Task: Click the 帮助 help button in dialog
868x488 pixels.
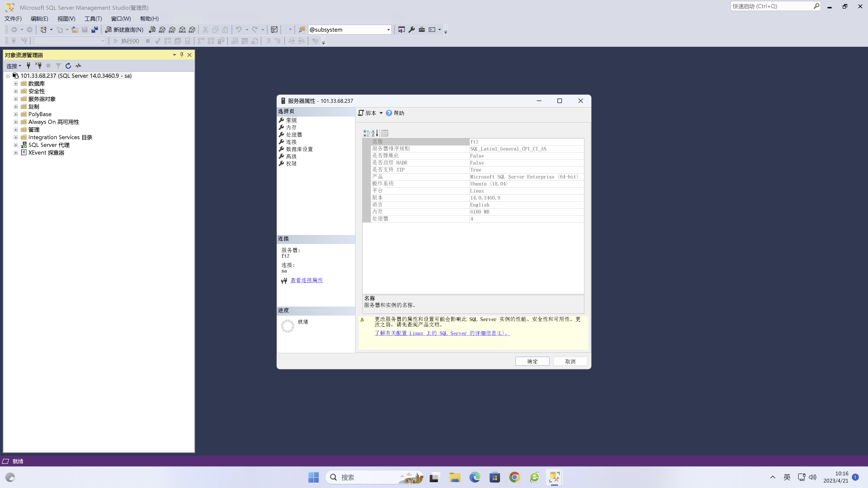Action: pyautogui.click(x=395, y=113)
